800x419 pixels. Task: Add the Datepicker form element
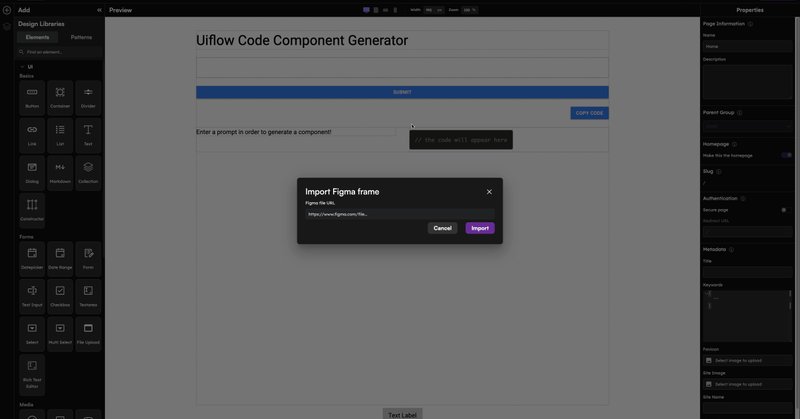(32, 259)
